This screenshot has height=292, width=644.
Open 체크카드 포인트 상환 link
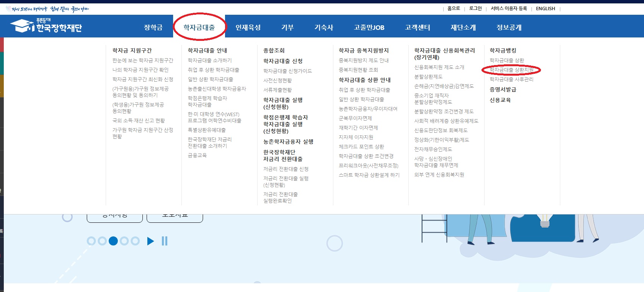tap(361, 146)
